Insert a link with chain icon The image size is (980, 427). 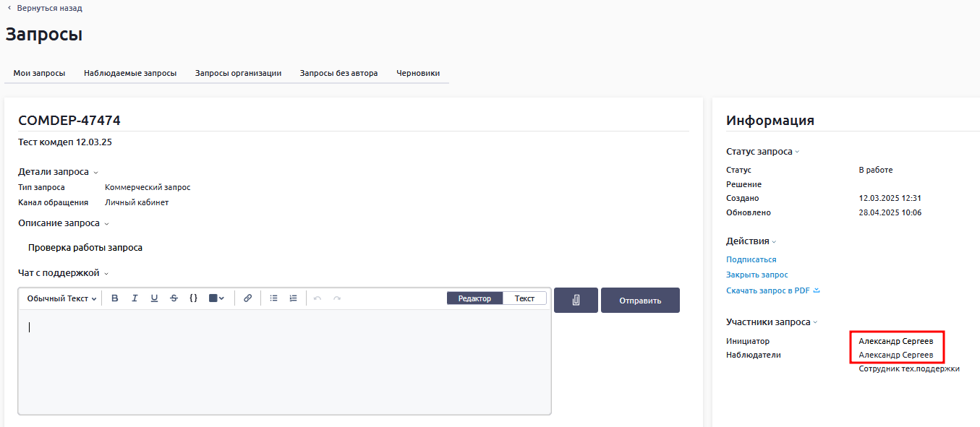pos(247,298)
